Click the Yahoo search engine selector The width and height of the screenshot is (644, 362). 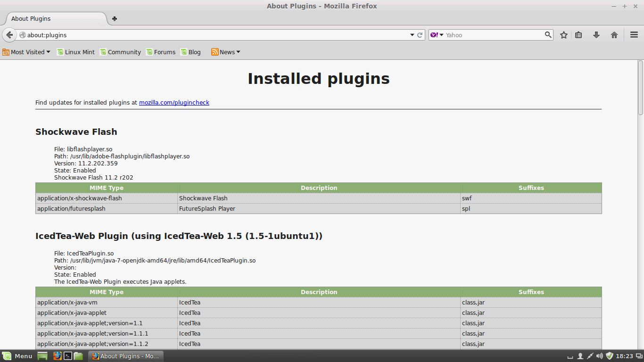point(437,35)
